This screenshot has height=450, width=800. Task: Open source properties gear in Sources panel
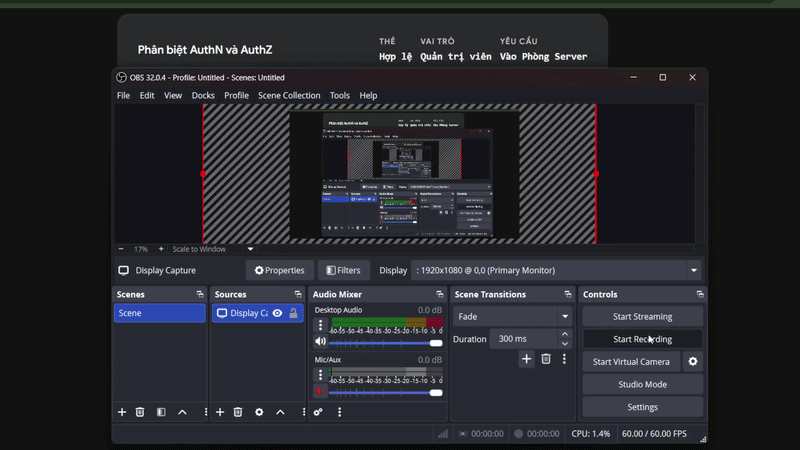click(259, 412)
